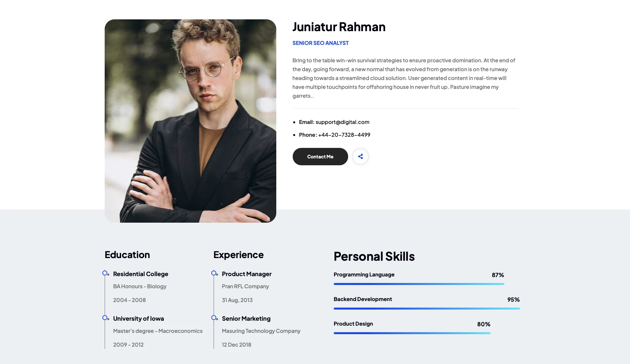Click the profile portrait photo
Viewport: 630px width, 364px height.
coord(190,121)
